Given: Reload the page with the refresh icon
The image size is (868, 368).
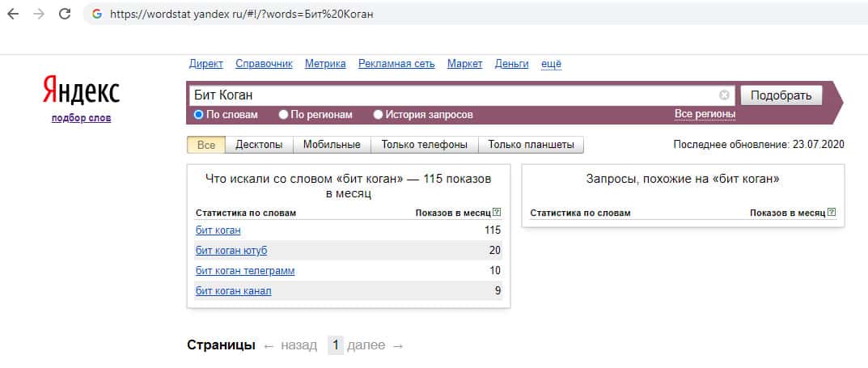Looking at the screenshot, I should pyautogui.click(x=65, y=15).
